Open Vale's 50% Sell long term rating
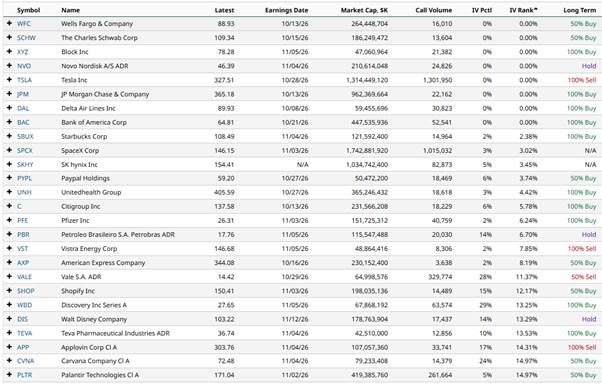Screen dimensions: 602x384 584,277
